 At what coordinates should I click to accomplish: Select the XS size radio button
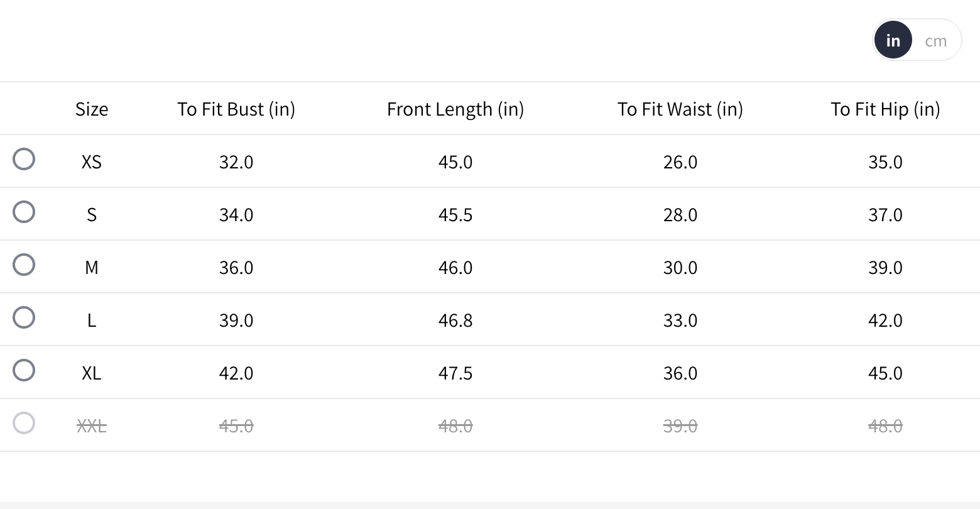[24, 159]
